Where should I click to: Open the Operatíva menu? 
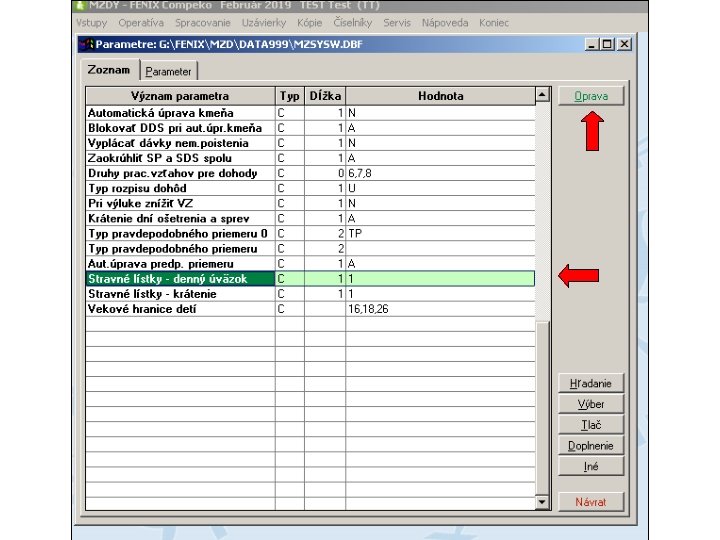(141, 23)
